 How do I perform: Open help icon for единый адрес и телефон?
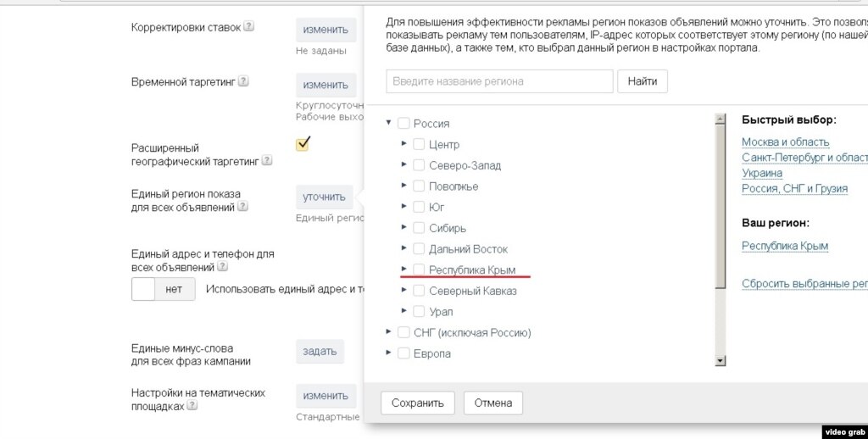(x=220, y=267)
